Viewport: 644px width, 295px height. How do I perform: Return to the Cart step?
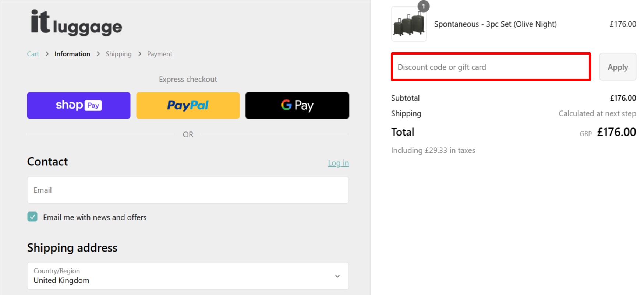(33, 54)
